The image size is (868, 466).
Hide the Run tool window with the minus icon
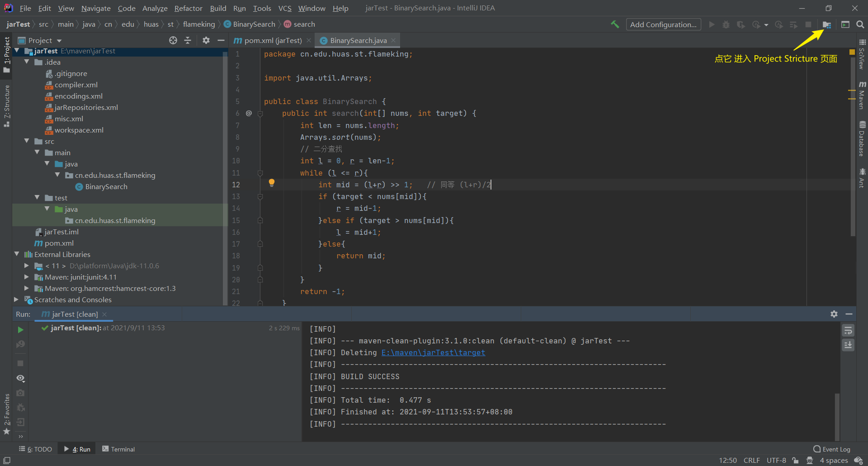click(849, 314)
